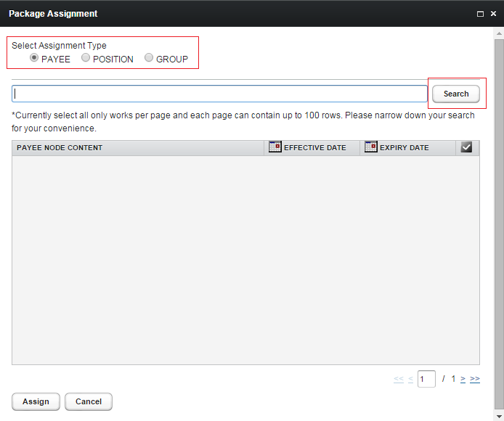Maximize the Package Assignment dialog

480,14
